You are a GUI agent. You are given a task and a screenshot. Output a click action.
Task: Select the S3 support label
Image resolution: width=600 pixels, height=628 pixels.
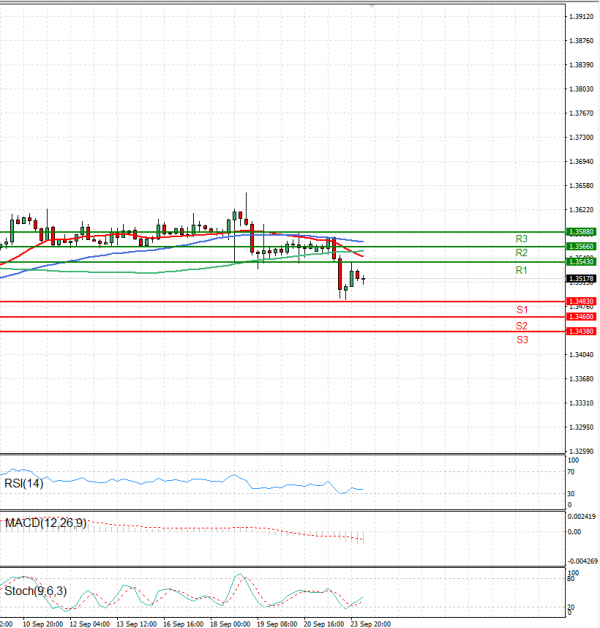coord(522,340)
